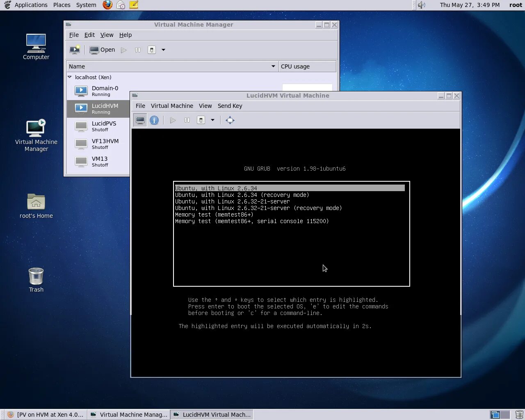Screen dimensions: 525x420
Task: Open Trash desktop icon
Action: [36, 280]
